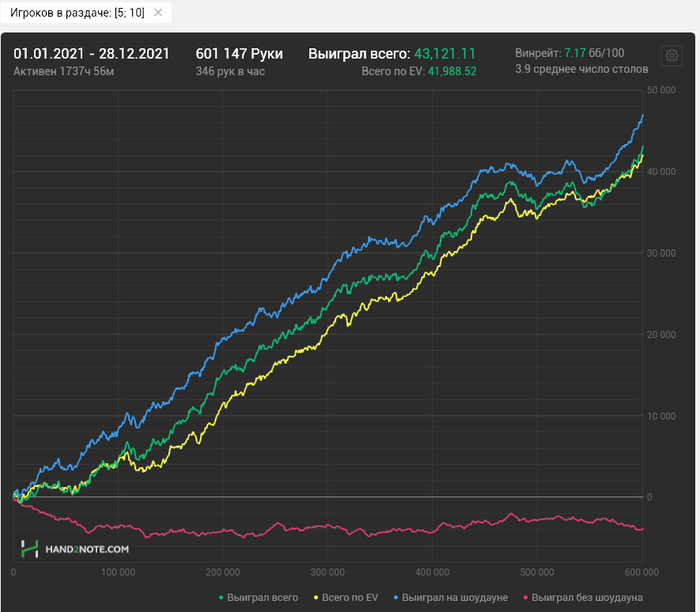Click the 'Винрейт:' label
This screenshot has width=700, height=612.
[x=538, y=53]
